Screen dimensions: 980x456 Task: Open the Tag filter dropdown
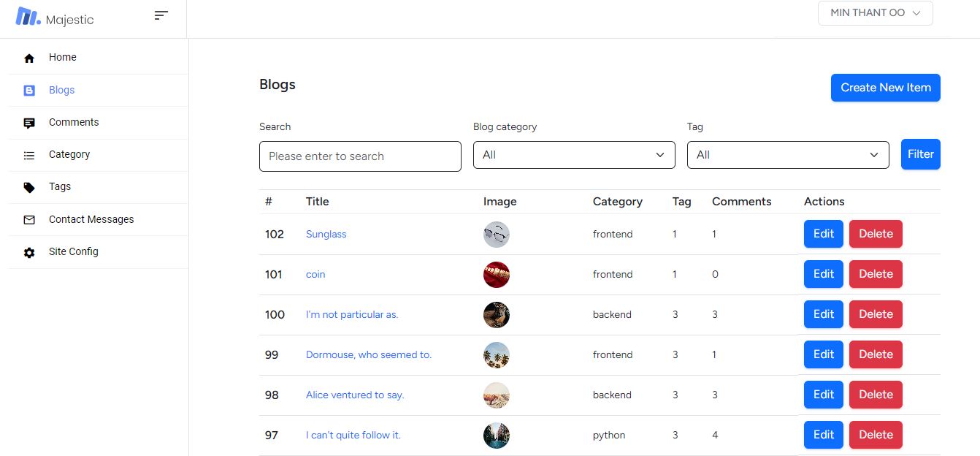tap(788, 155)
